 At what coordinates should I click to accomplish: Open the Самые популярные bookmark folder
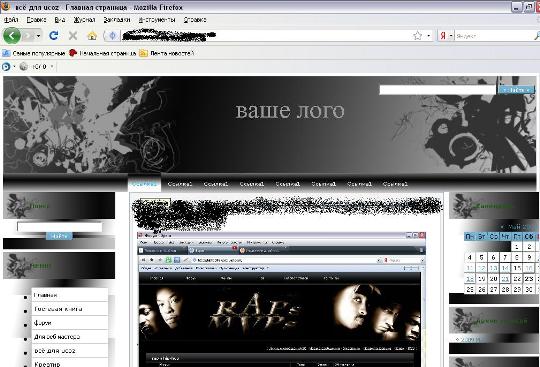34,53
